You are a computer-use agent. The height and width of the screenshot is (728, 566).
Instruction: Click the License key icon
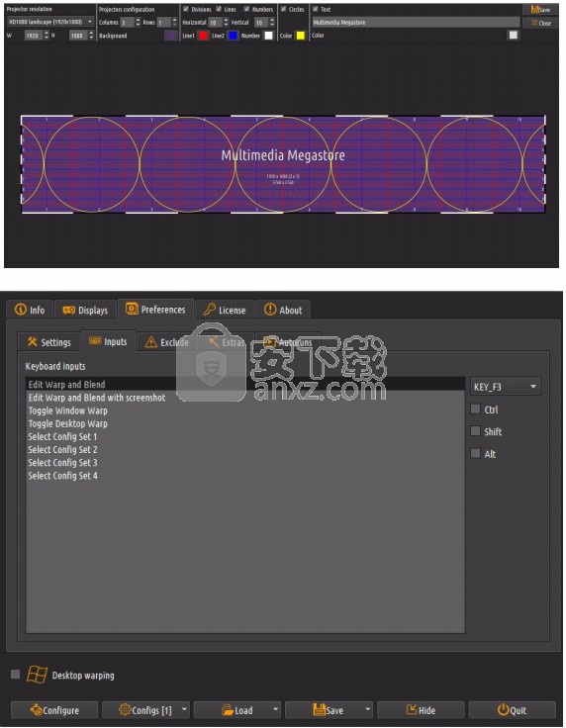pyautogui.click(x=210, y=310)
